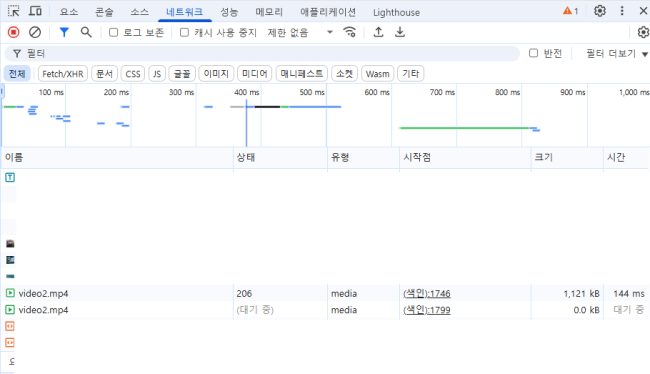650x374 pixels.
Task: Click media icon of video2.mp4 status 206
Action: [10, 293]
